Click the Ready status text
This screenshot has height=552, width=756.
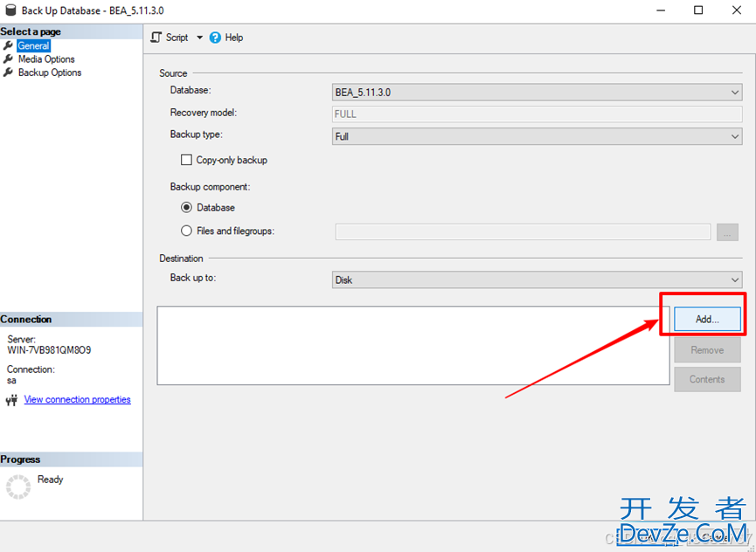pos(50,480)
